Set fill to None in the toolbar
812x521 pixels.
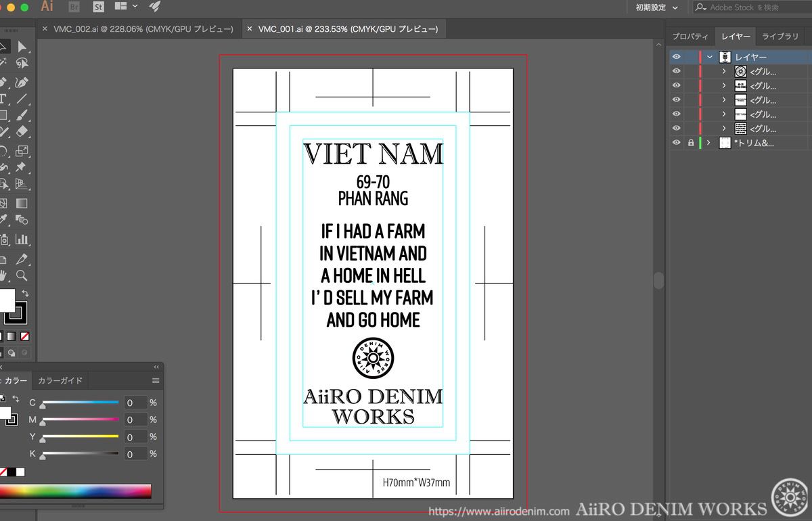pyautogui.click(x=24, y=336)
